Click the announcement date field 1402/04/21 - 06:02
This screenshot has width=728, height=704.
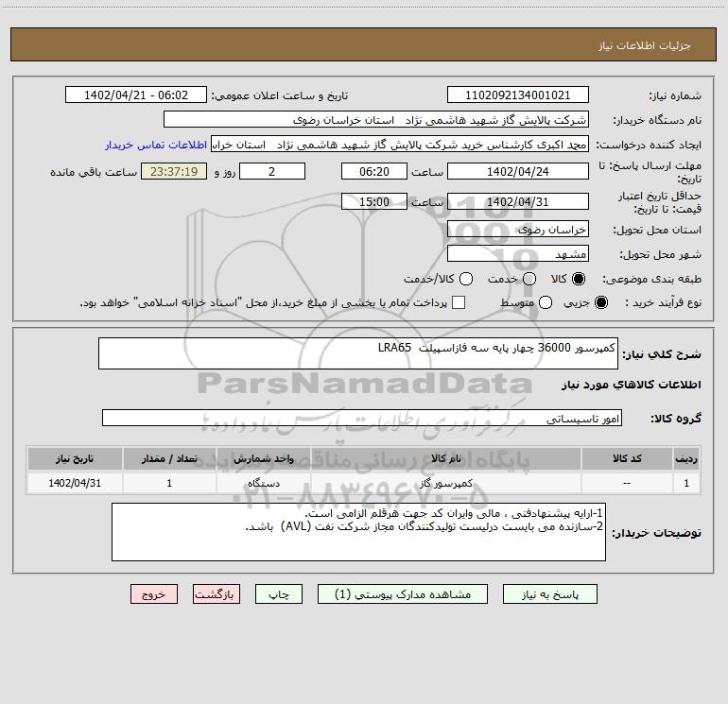pos(136,95)
